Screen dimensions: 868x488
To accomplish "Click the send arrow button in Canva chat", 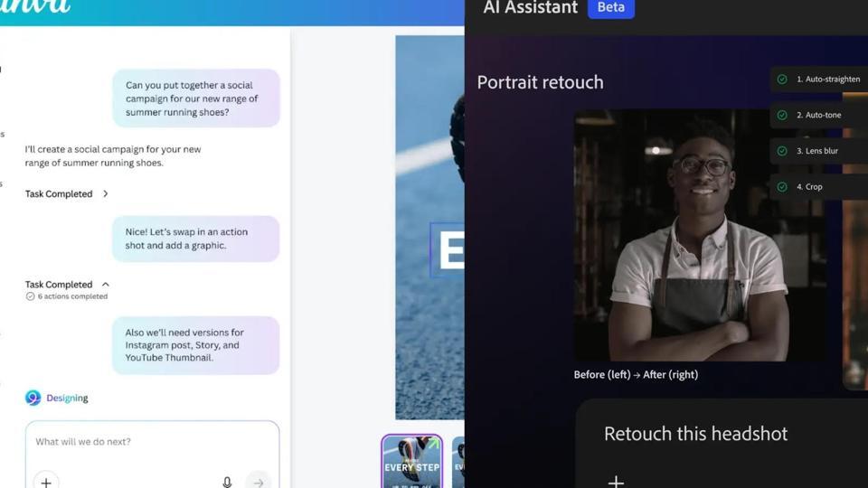I will click(259, 482).
